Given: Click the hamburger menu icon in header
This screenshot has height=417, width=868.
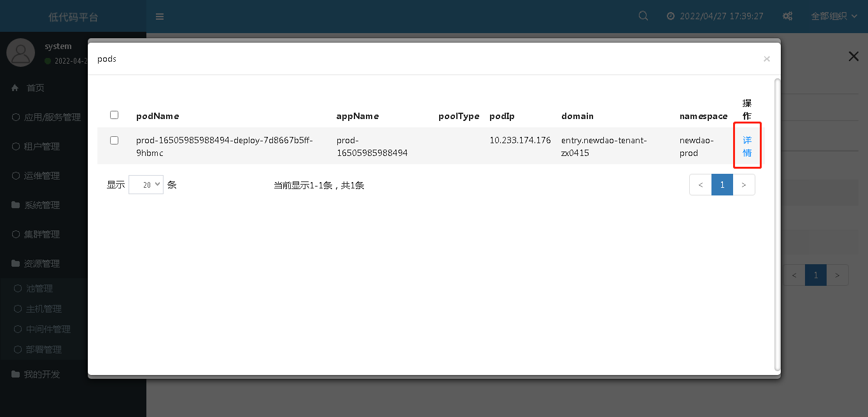Looking at the screenshot, I should [160, 17].
